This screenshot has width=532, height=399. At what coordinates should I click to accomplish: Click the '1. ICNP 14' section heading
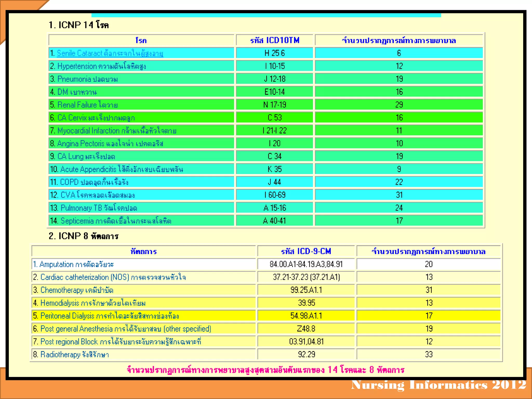pyautogui.click(x=79, y=25)
